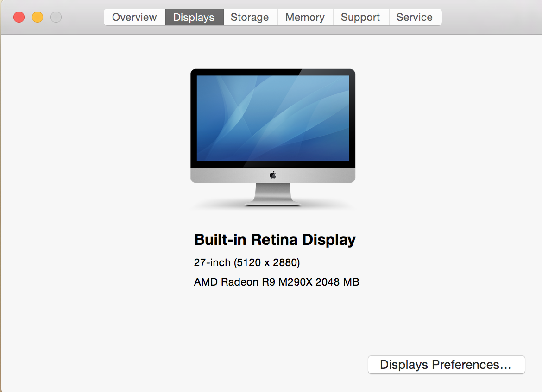Click the 27-inch (5120 x 2880) text
Image resolution: width=542 pixels, height=392 pixels.
pos(247,262)
